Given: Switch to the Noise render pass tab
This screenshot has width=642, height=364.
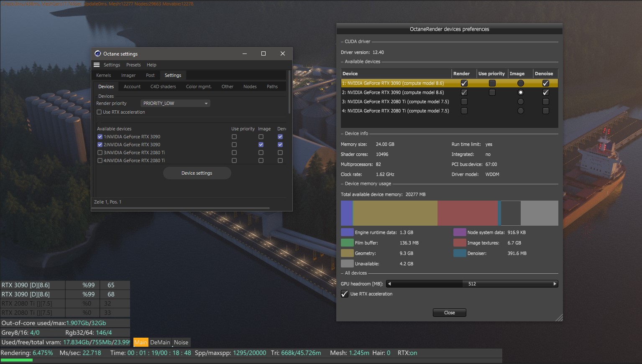Looking at the screenshot, I should [181, 342].
